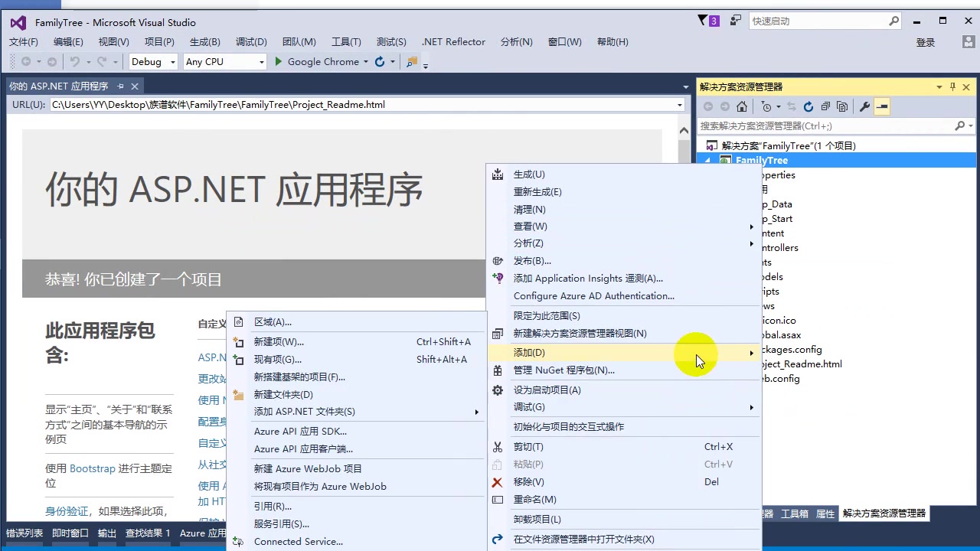
Task: Open Solution Explorer search options dropdown
Action: [971, 126]
